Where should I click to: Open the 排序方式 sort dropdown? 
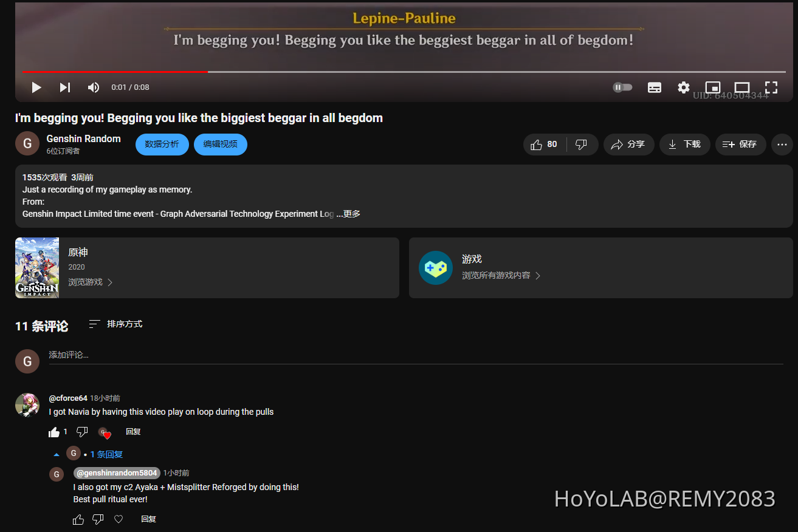click(x=115, y=324)
